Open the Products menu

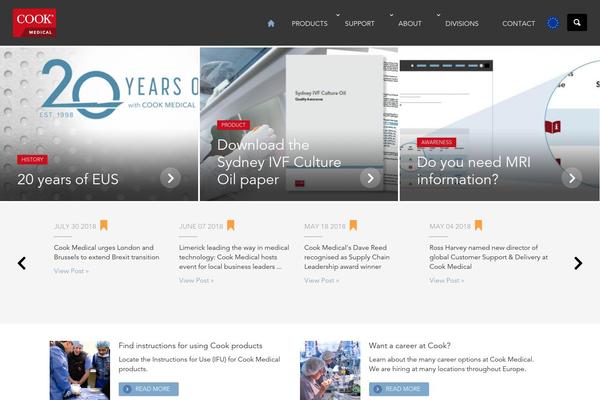309,23
